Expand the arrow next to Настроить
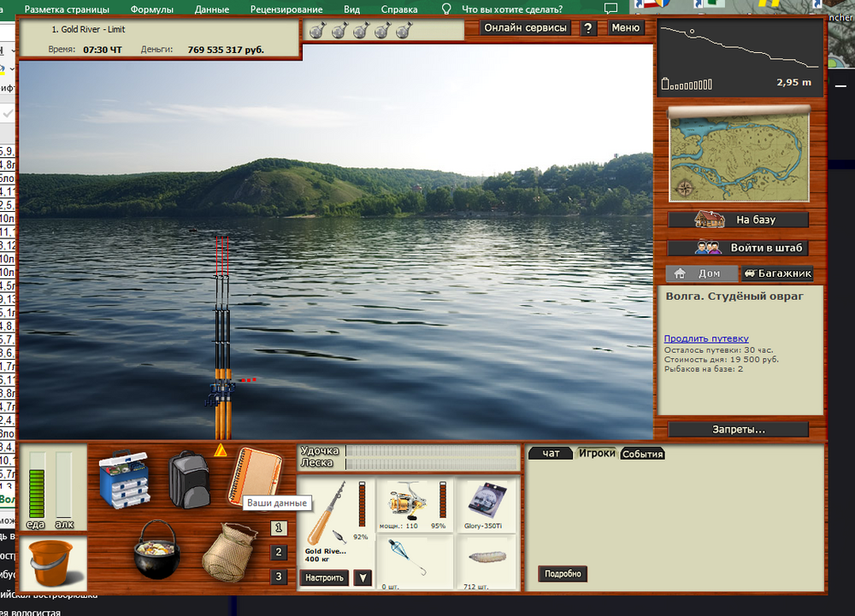 363,578
